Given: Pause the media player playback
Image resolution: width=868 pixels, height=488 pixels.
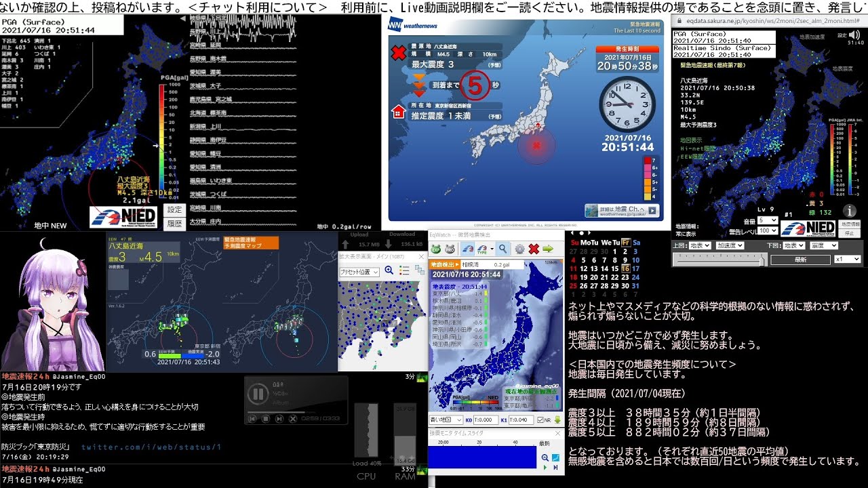Looking at the screenshot, I should pyautogui.click(x=258, y=393).
